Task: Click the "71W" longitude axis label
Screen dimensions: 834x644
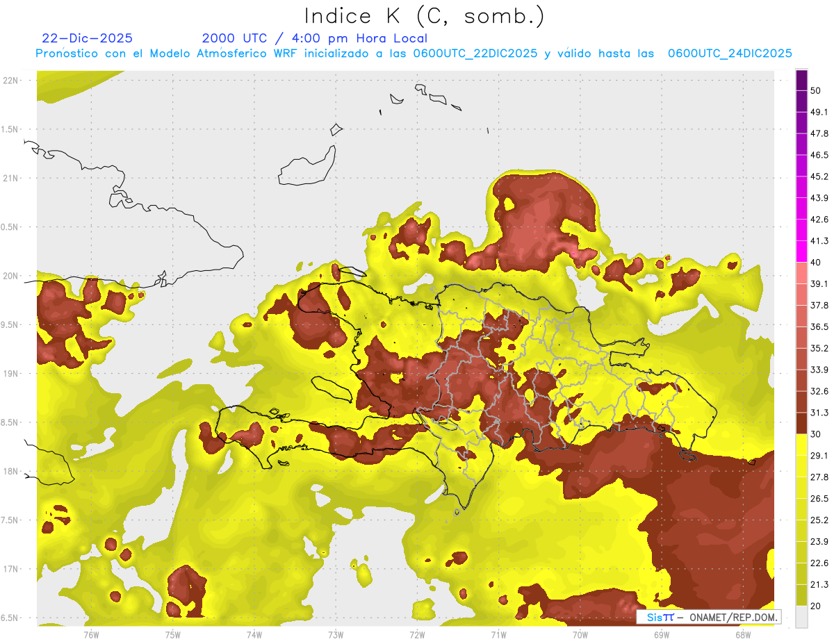Action: coord(498,634)
